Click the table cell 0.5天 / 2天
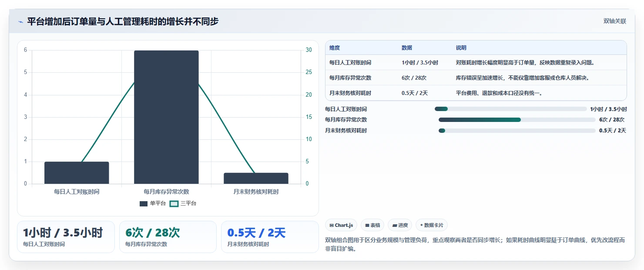Screen dimensions: 644x270 pyautogui.click(x=415, y=93)
